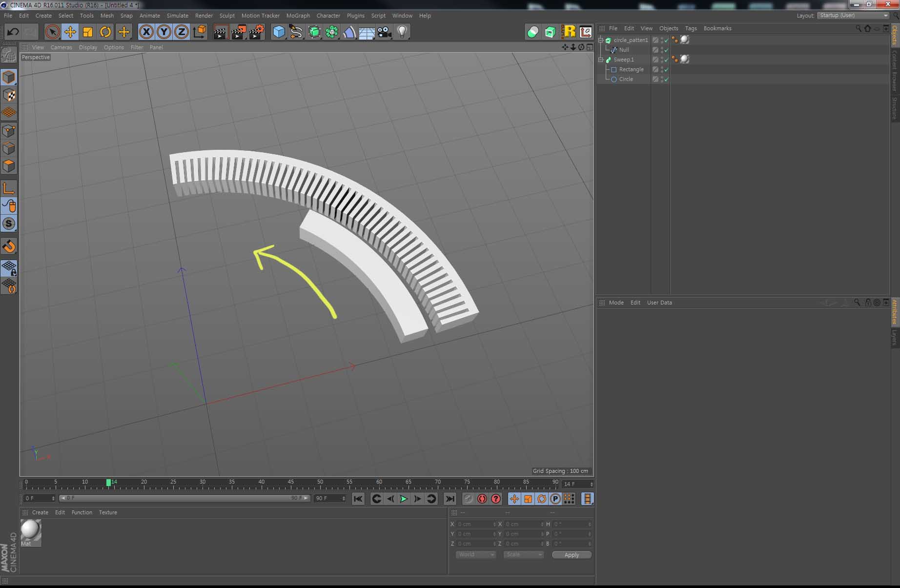Open the Attributes Mode menu

pyautogui.click(x=616, y=303)
